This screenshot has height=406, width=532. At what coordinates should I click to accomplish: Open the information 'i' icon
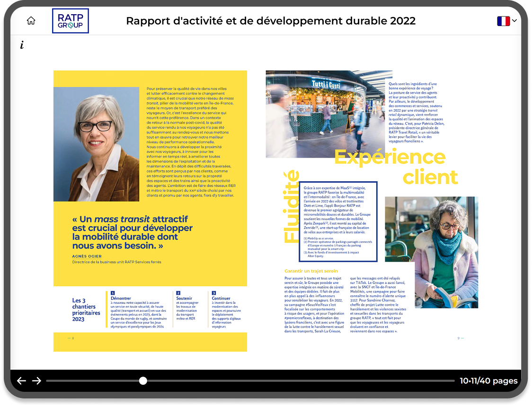tap(22, 45)
